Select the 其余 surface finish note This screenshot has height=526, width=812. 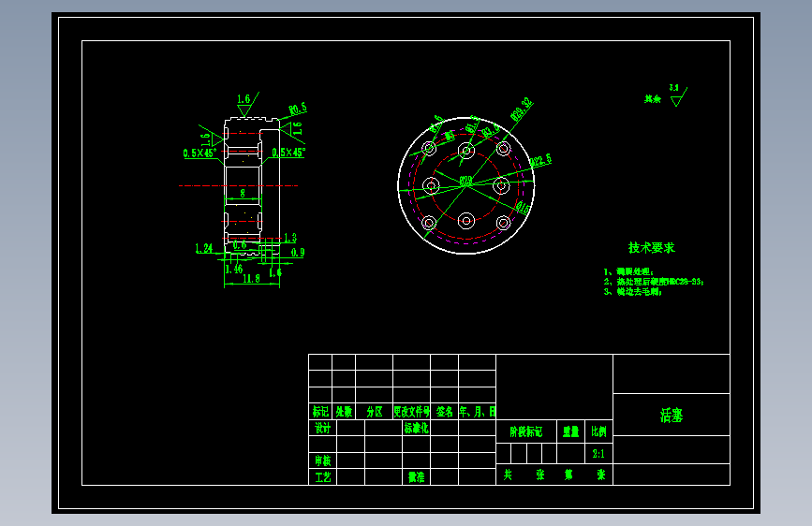[x=653, y=99]
